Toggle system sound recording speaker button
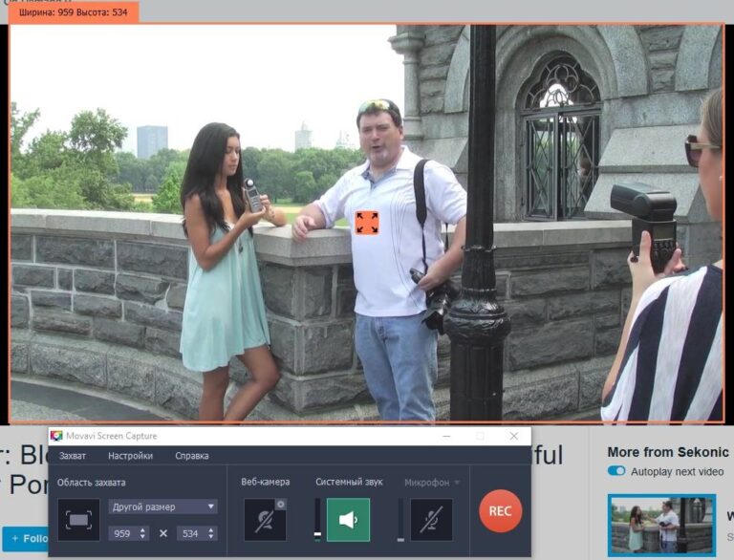This screenshot has height=560, width=734. pos(348,520)
